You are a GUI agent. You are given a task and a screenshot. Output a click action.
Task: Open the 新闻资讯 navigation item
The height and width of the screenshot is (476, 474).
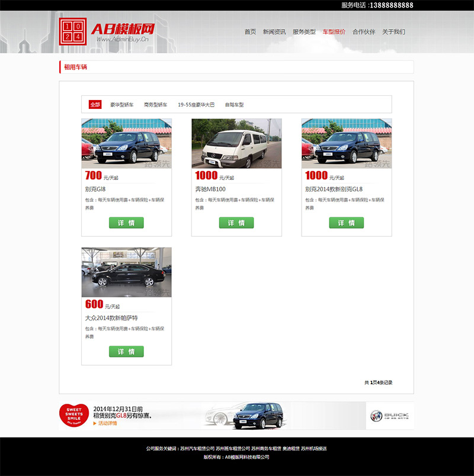(x=274, y=32)
